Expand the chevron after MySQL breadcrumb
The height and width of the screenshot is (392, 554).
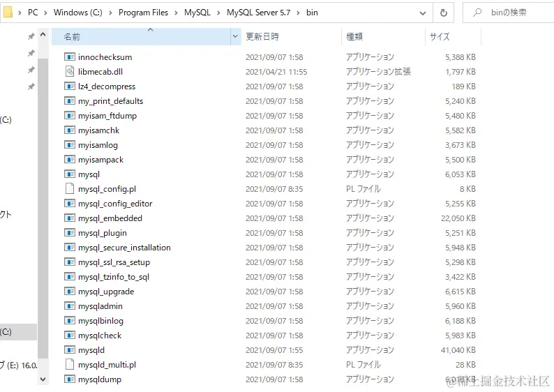coord(218,13)
